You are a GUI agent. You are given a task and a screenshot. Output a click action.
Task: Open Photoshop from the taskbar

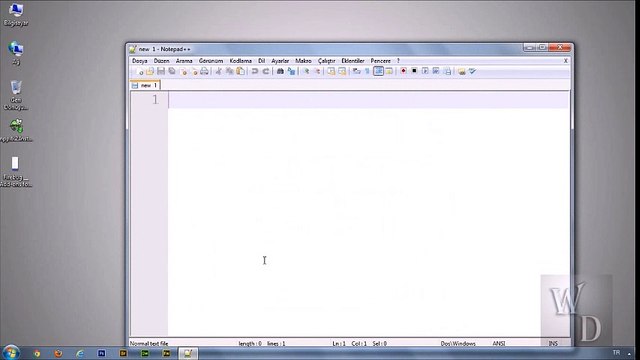pyautogui.click(x=102, y=353)
